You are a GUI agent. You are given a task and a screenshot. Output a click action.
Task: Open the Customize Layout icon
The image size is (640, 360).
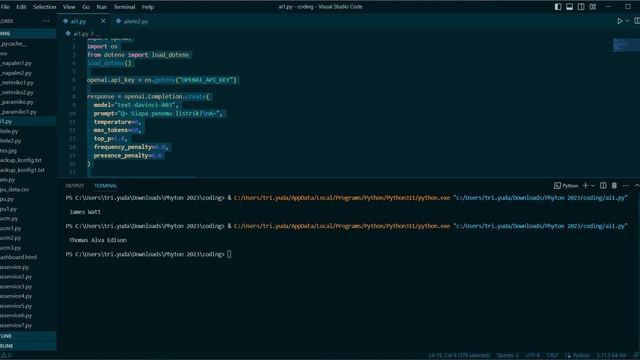point(593,7)
